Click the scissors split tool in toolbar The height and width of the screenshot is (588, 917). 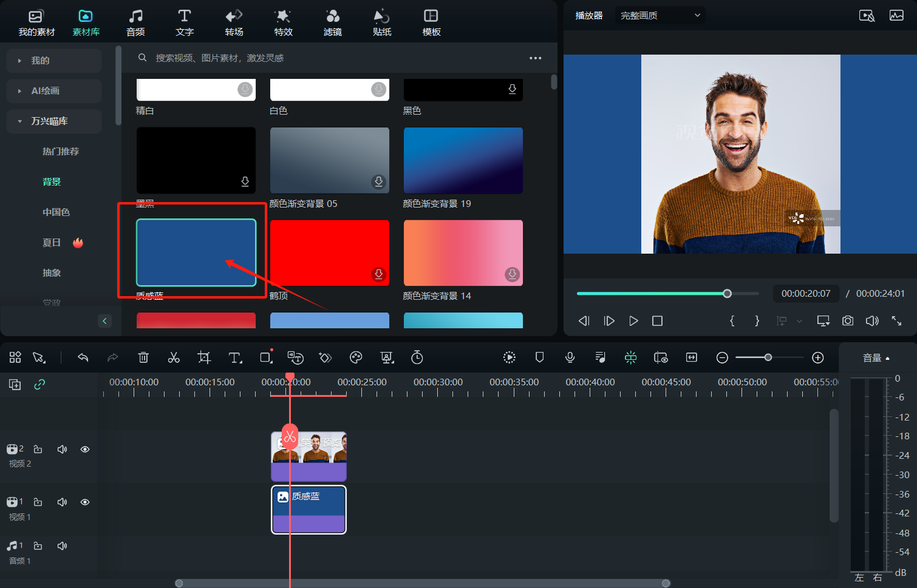174,357
